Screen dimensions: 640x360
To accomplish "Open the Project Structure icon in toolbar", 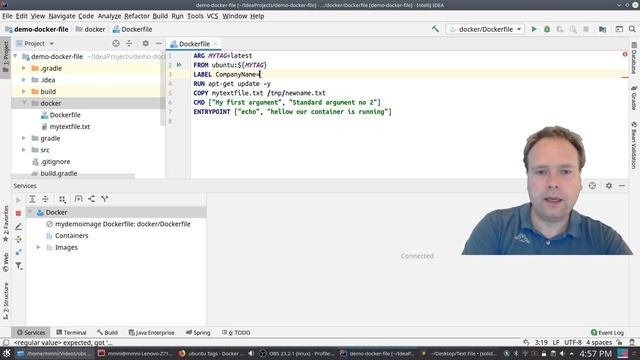I will [x=602, y=29].
